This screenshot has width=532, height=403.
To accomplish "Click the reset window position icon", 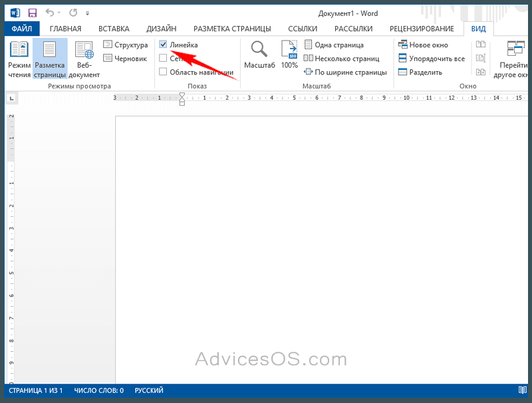I will [481, 72].
